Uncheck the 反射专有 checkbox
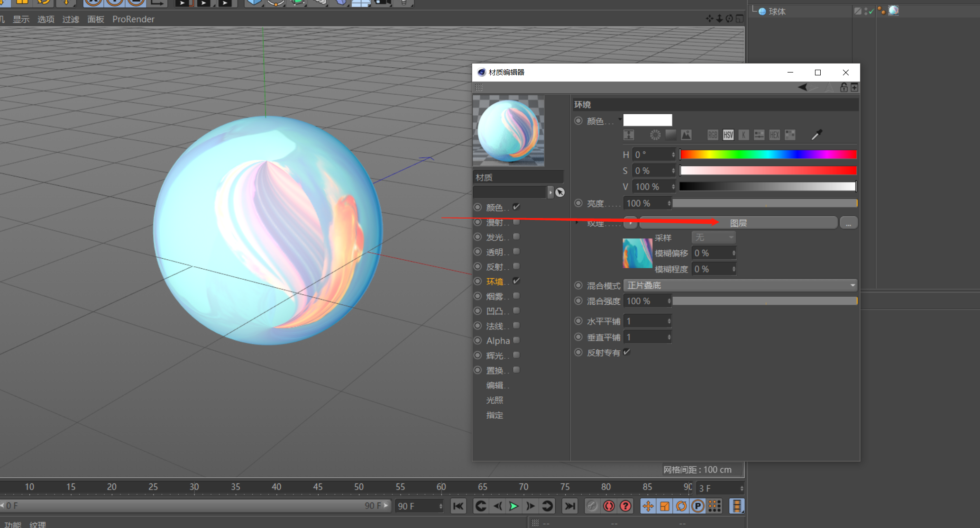Image resolution: width=980 pixels, height=528 pixels. pos(627,352)
